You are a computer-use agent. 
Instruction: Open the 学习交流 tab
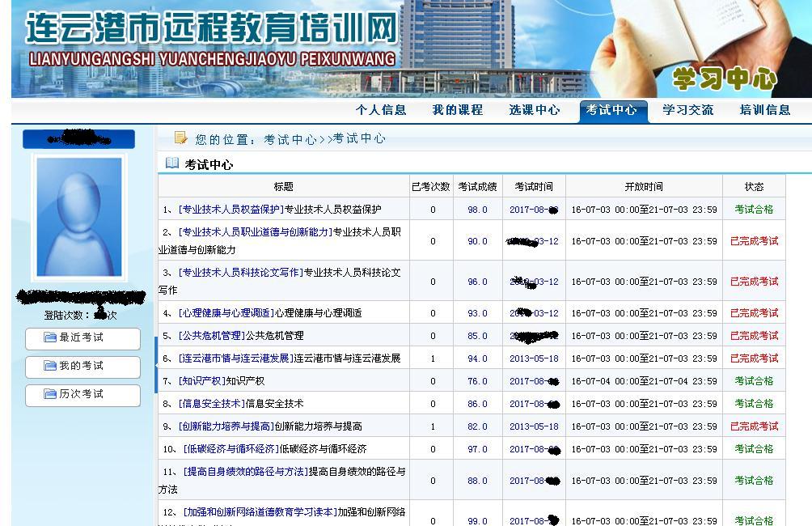point(687,110)
